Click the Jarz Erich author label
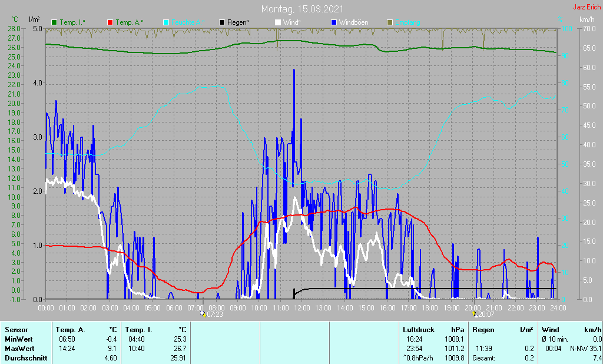603x364 pixels. [x=587, y=7]
